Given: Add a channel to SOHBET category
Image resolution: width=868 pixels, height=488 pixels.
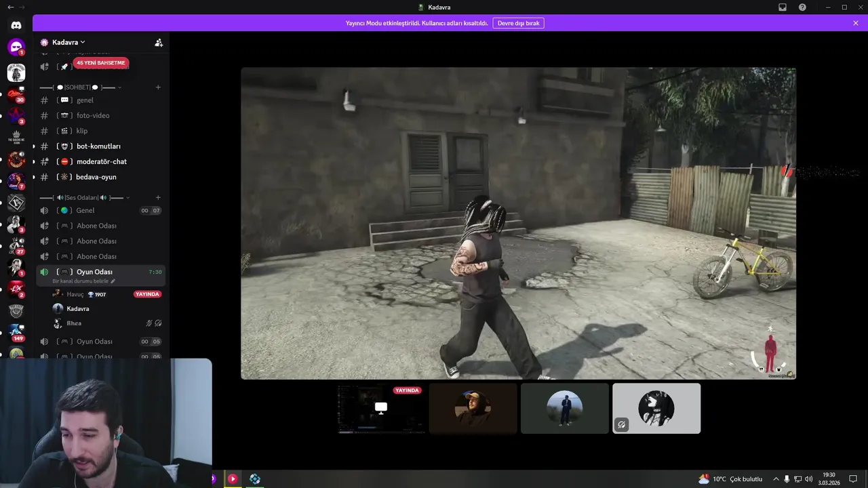Looking at the screenshot, I should tap(158, 87).
